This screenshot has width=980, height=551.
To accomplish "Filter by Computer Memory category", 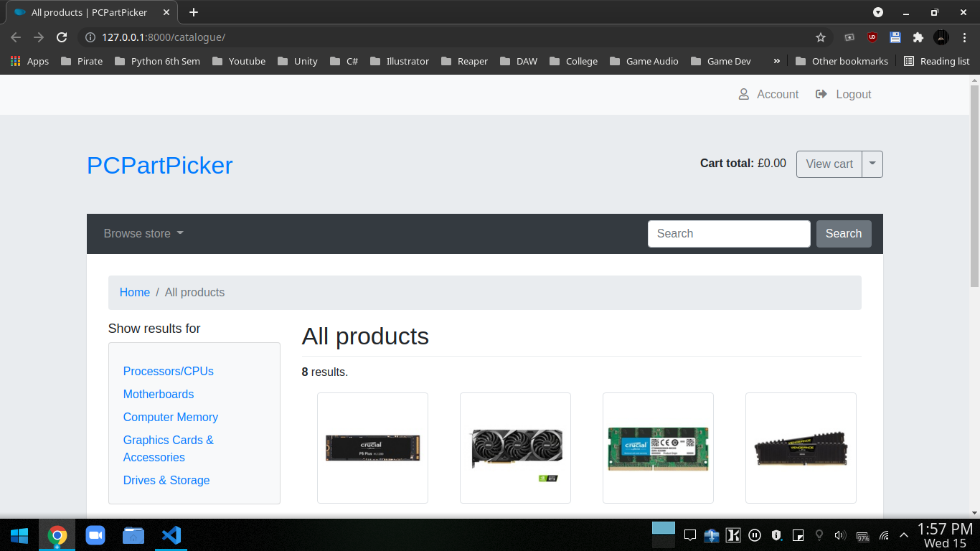I will point(171,418).
